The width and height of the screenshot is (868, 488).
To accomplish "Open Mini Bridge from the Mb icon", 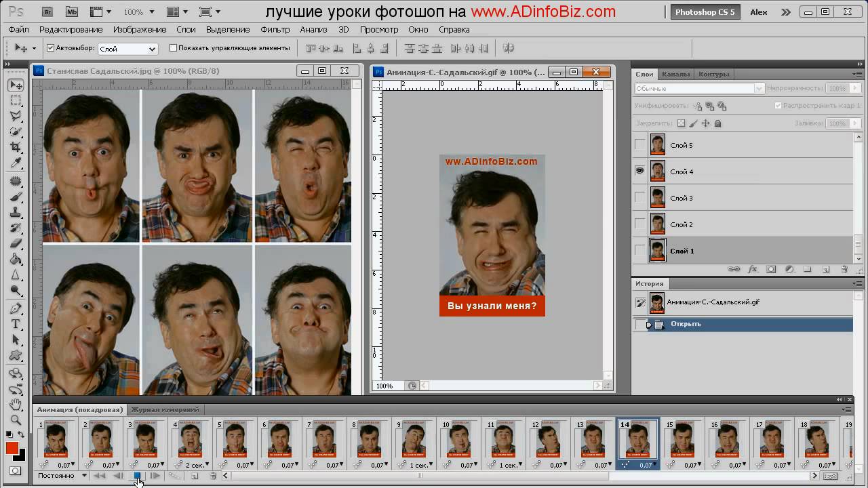I will [x=71, y=12].
